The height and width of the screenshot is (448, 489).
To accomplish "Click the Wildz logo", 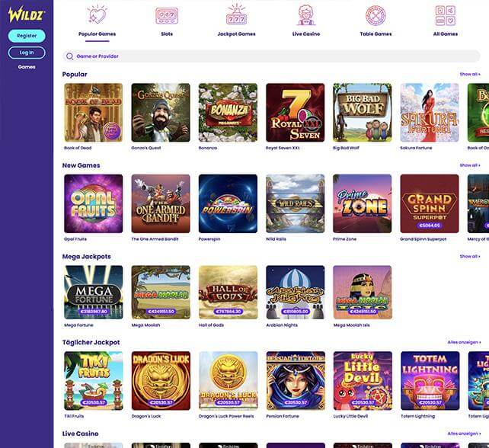I will [x=27, y=14].
